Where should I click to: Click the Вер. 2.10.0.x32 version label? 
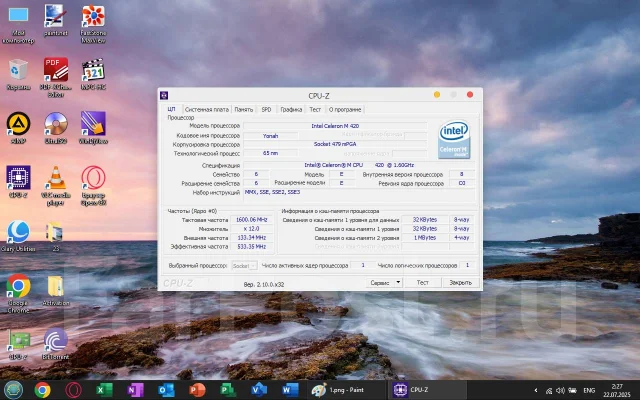tap(264, 284)
